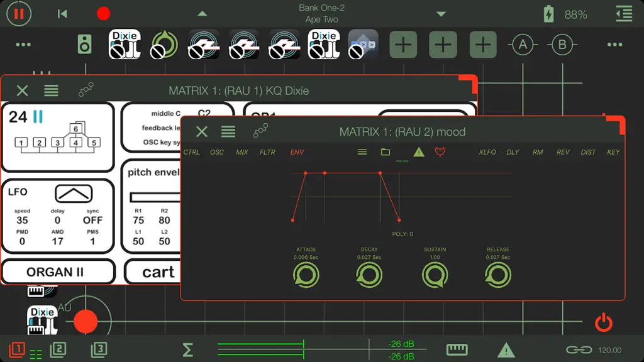Image resolution: width=644 pixels, height=362 pixels.
Task: Pause playback with the top-left pause button
Action: click(19, 14)
